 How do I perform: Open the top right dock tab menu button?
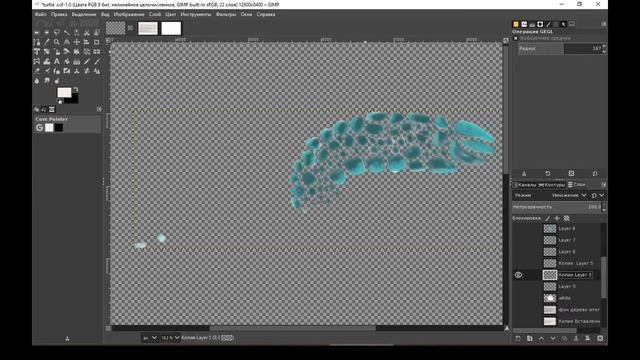click(x=604, y=24)
